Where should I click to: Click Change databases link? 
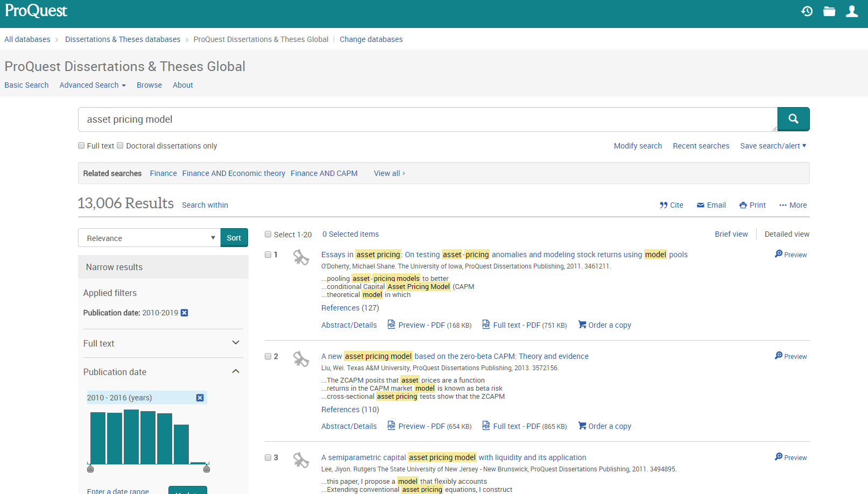tap(371, 39)
